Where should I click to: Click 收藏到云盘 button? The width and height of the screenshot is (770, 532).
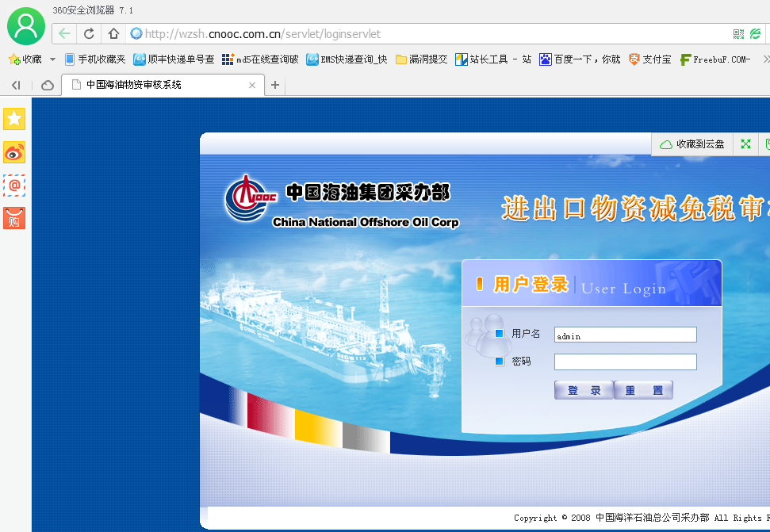[692, 144]
